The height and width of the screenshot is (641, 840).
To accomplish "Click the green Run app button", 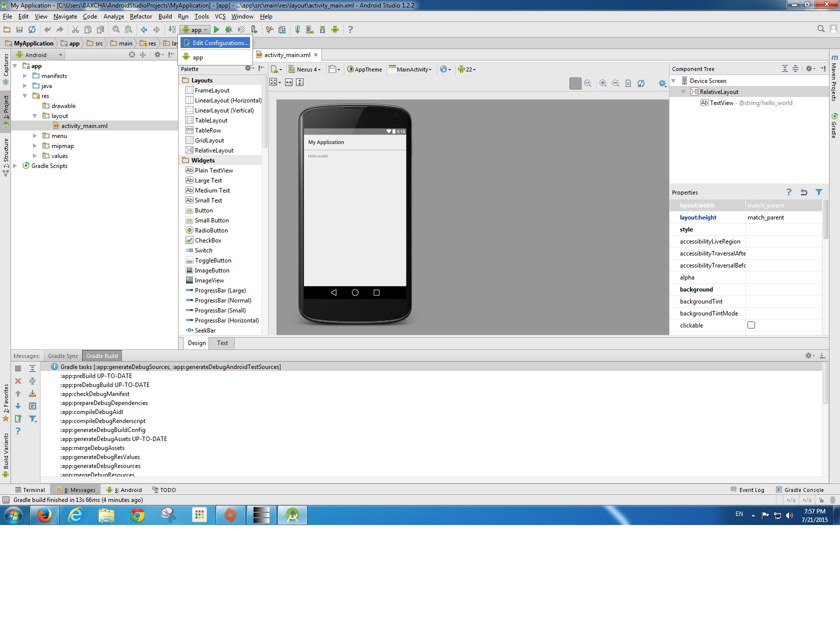I will point(216,30).
